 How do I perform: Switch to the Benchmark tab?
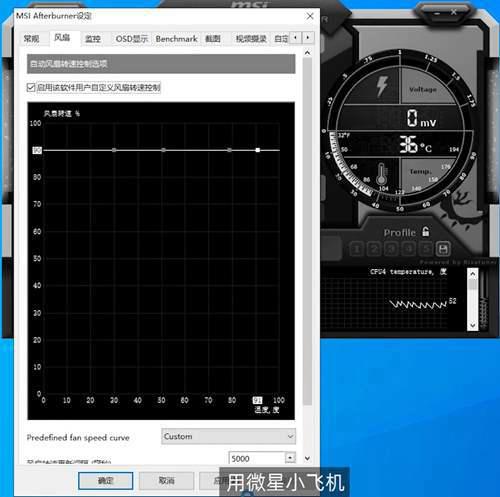tap(176, 39)
